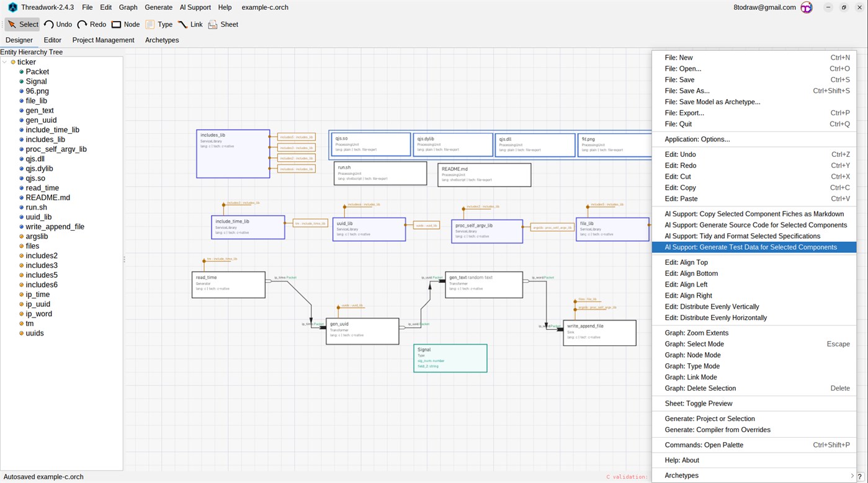Choose Commands: Open Palette
Image resolution: width=868 pixels, height=483 pixels.
click(754, 445)
